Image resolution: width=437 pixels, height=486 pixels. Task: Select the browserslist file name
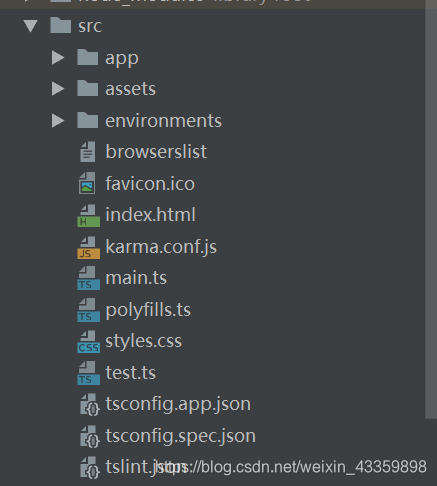(156, 152)
